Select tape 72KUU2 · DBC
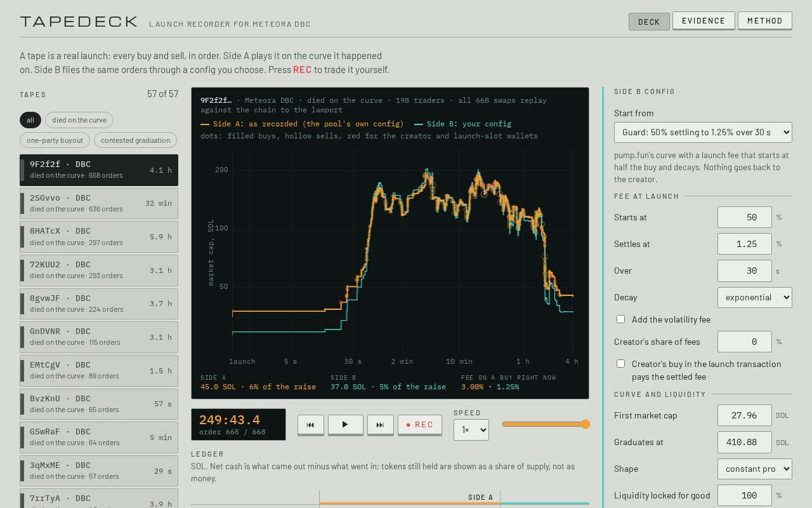 (99, 270)
